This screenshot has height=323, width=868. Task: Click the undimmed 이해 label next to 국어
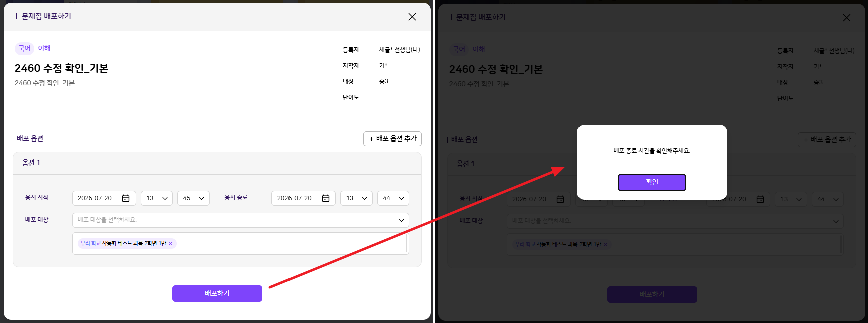pos(44,48)
